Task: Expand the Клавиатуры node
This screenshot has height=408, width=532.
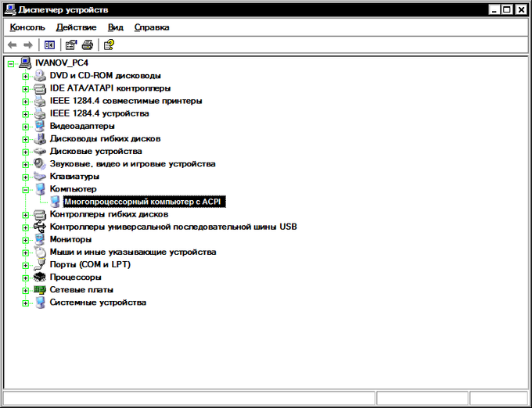Action: pos(26,177)
